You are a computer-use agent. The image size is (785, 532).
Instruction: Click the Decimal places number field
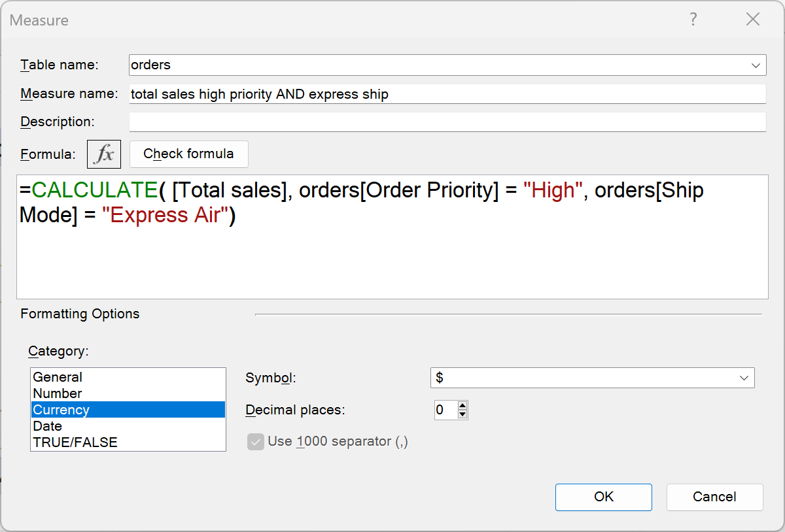coord(445,410)
